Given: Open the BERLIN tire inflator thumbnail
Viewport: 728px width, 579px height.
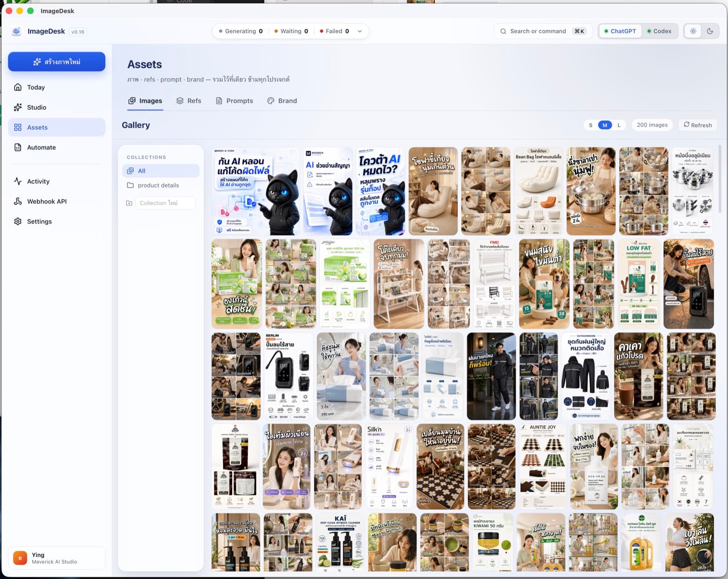Looking at the screenshot, I should [x=289, y=376].
